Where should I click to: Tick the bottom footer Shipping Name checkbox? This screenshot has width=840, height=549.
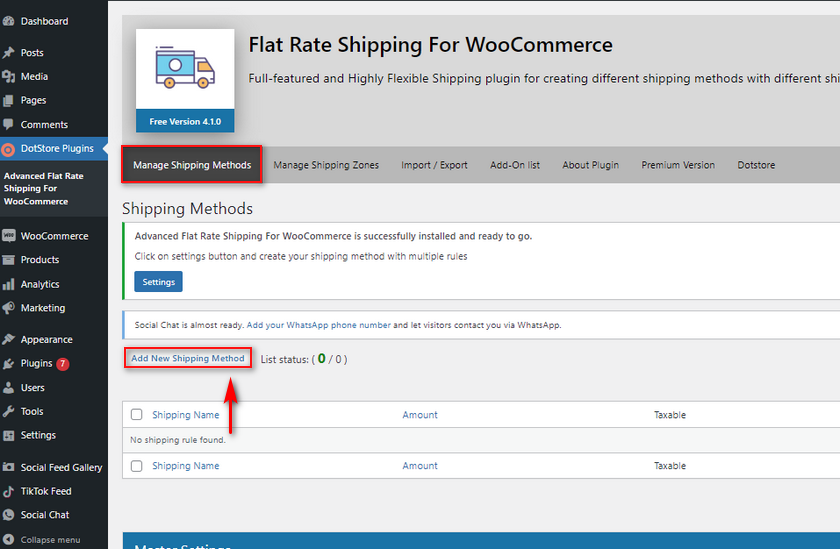point(137,466)
